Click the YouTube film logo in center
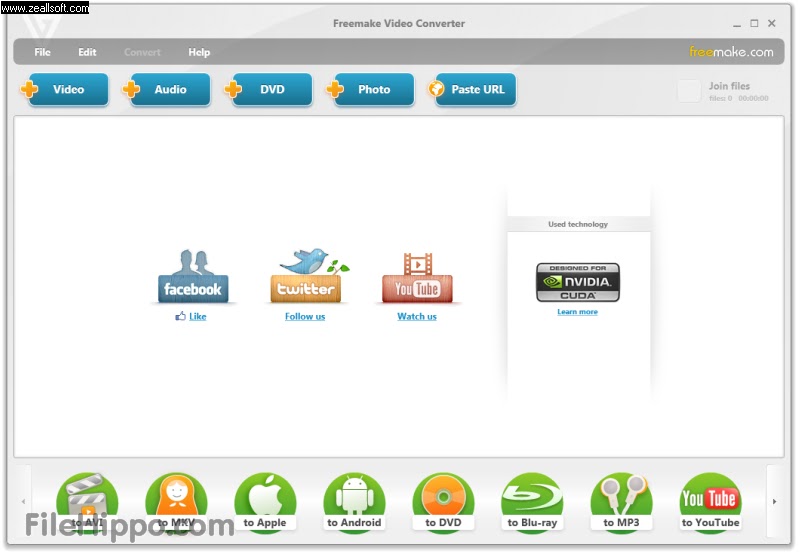Viewport: 803px width, 555px height. (x=417, y=278)
